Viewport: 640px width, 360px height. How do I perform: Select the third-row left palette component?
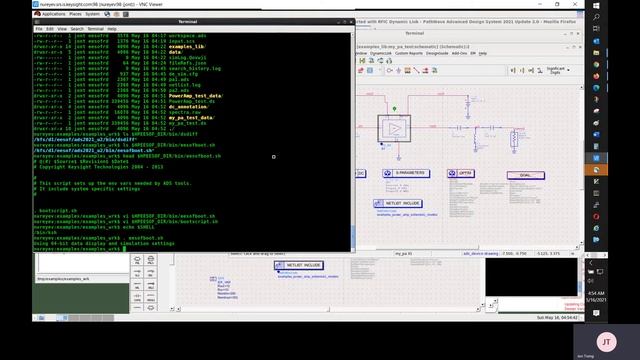pyautogui.click(x=137, y=285)
